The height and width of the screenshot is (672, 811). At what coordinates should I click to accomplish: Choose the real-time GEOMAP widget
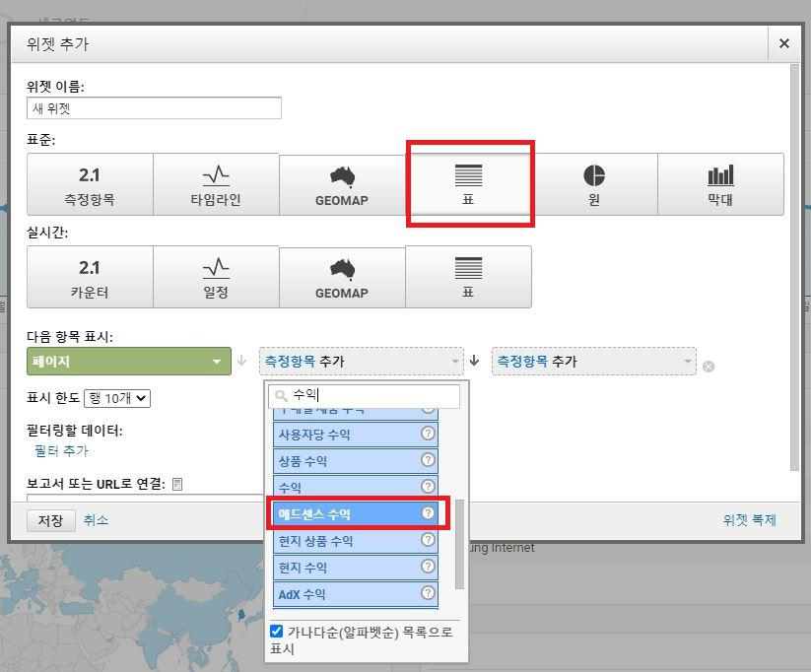coord(343,277)
